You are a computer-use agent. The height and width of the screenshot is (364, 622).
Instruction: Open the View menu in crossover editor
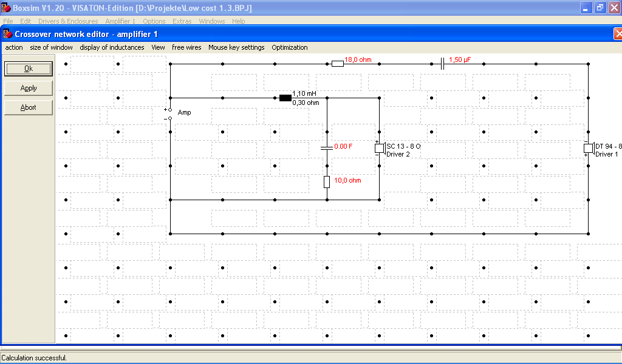[158, 47]
